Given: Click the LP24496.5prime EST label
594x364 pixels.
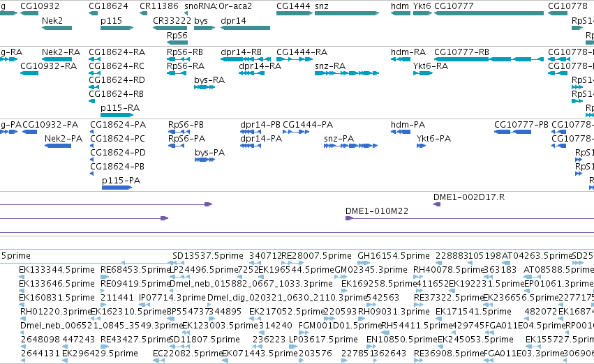Looking at the screenshot, I should [204, 270].
